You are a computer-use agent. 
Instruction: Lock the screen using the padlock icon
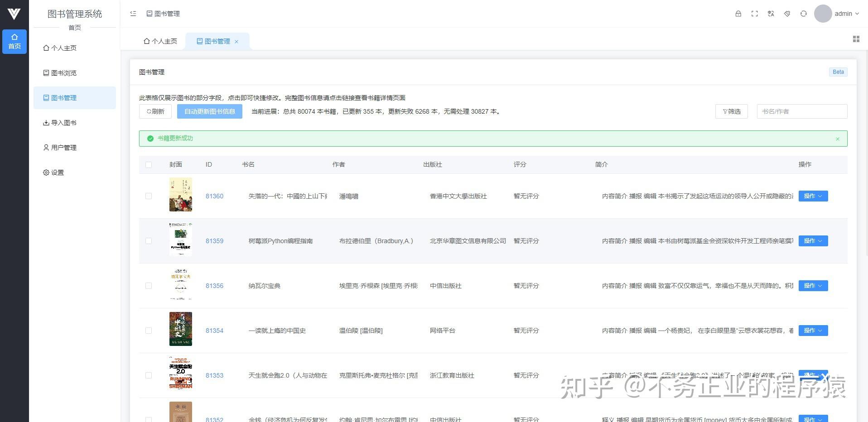tap(738, 14)
